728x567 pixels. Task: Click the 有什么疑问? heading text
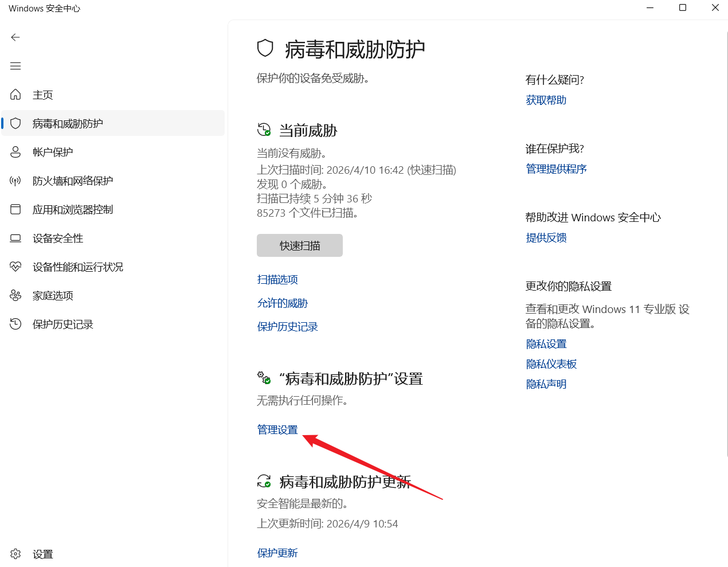click(x=554, y=80)
